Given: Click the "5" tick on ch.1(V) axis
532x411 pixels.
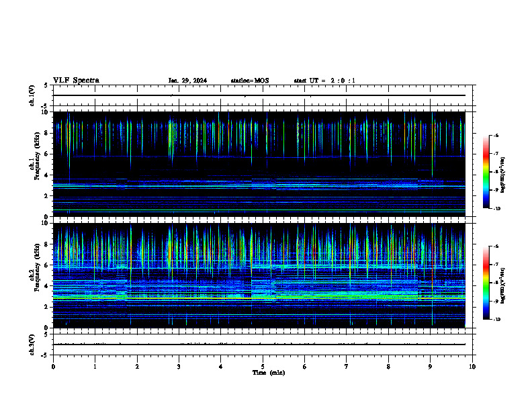Looking at the screenshot, I should (x=46, y=85).
